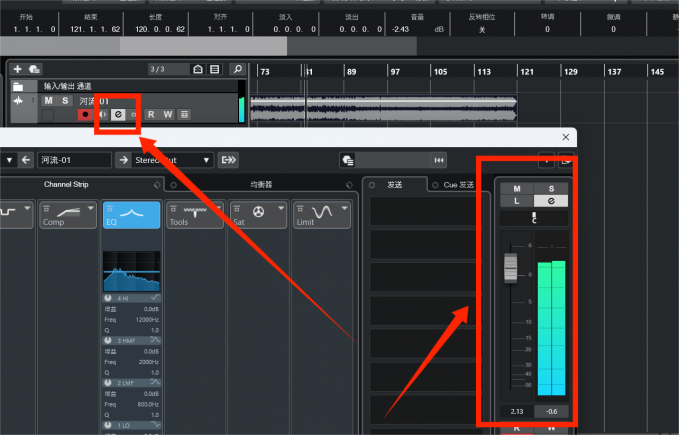The height and width of the screenshot is (435, 679).
Task: Toggle Read automation R on the track
Action: pyautogui.click(x=151, y=114)
